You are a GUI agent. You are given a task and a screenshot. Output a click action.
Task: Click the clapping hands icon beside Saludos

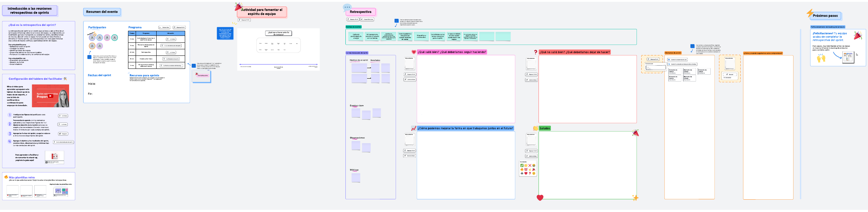tap(536, 128)
